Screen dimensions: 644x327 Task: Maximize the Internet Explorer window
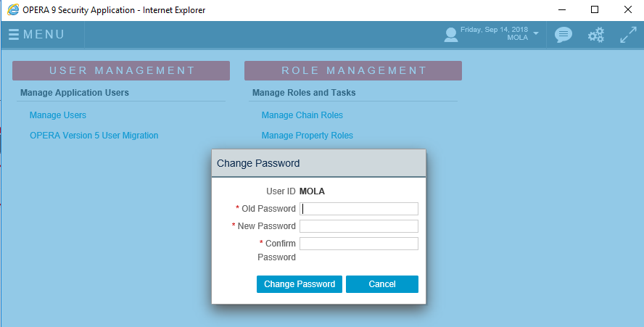pos(594,9)
